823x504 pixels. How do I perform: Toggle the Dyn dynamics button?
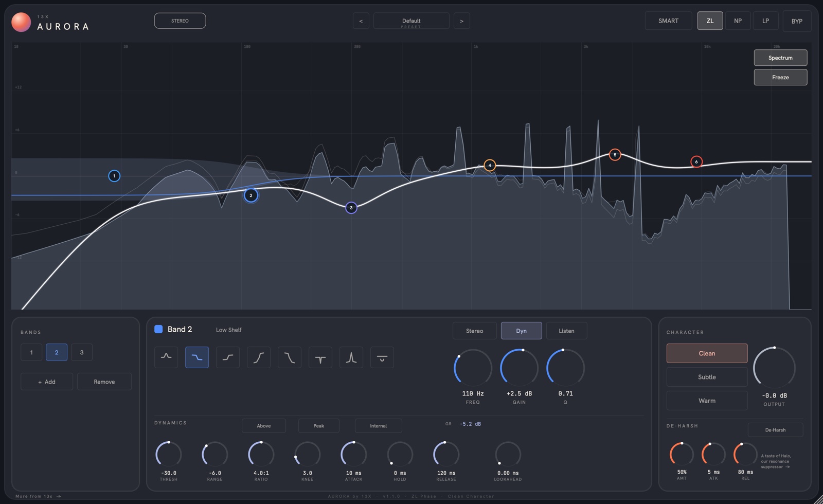pos(521,331)
